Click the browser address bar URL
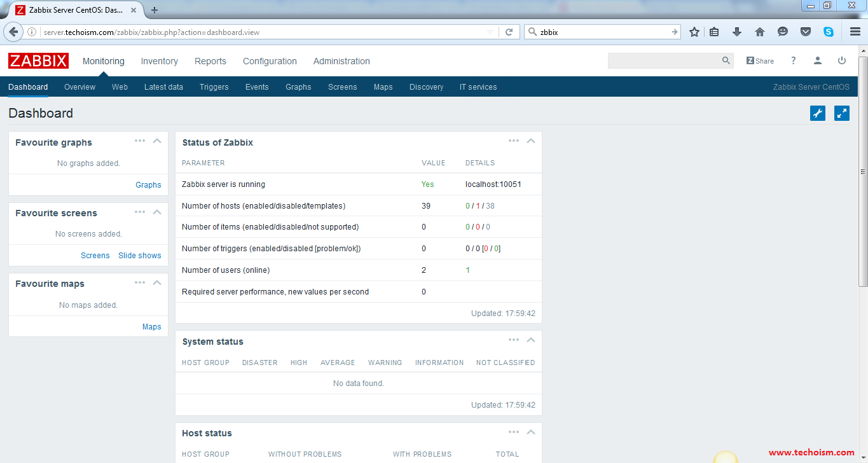The image size is (868, 463). 151,32
